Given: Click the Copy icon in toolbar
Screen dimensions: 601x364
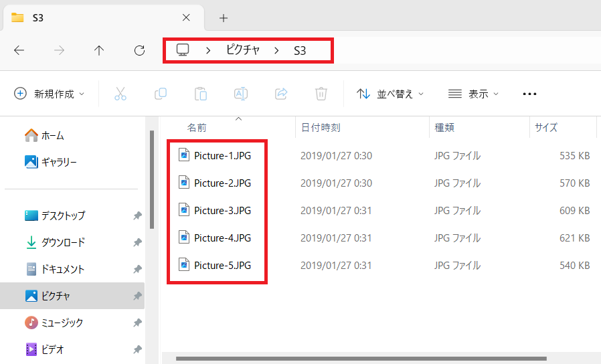Looking at the screenshot, I should (x=161, y=94).
